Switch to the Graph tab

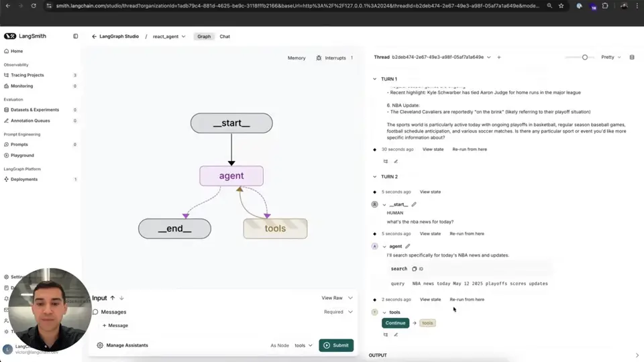click(204, 36)
